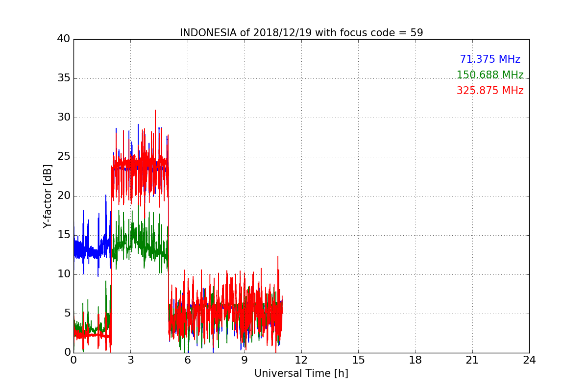The width and height of the screenshot is (588, 392).
Task: Click the y-axis tick label 20
Action: [x=64, y=196]
